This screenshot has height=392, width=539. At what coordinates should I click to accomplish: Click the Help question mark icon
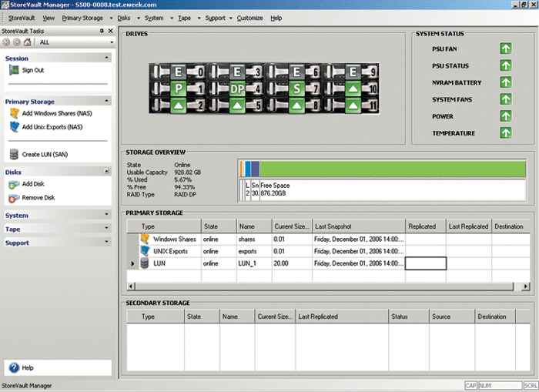point(14,367)
